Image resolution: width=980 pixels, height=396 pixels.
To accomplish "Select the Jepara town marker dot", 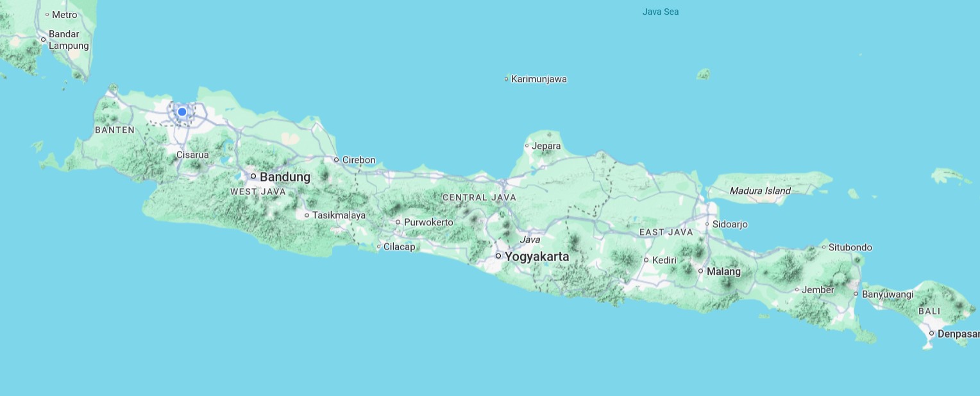I will [x=527, y=146].
